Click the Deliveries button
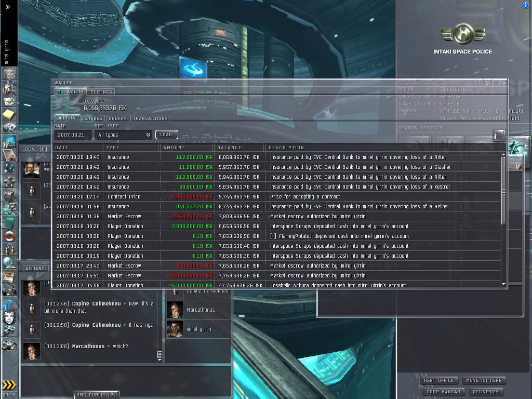The image size is (532, 399). (486, 392)
